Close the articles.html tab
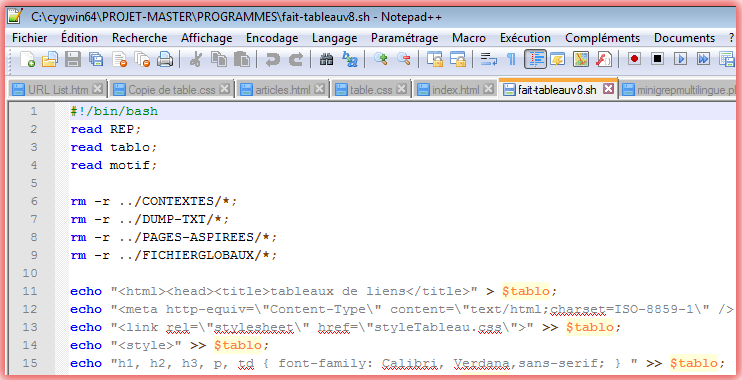This screenshot has width=742, height=380. pyautogui.click(x=320, y=88)
